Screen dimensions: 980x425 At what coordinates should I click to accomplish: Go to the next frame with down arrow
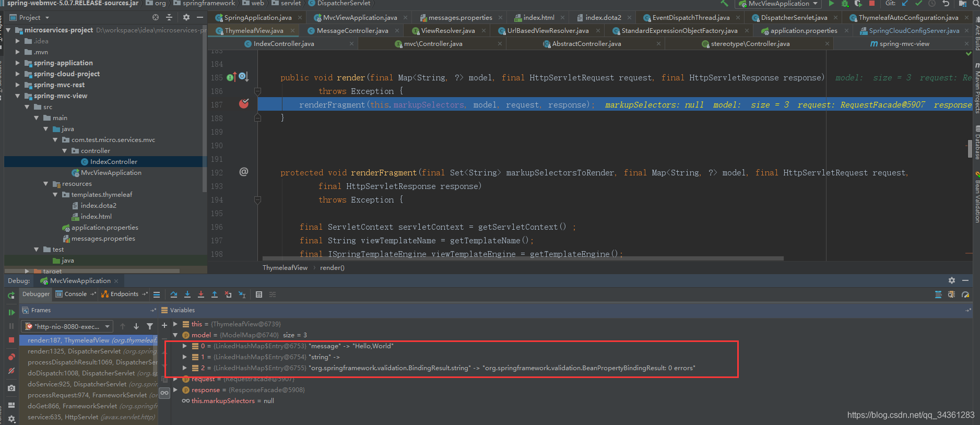(x=136, y=326)
